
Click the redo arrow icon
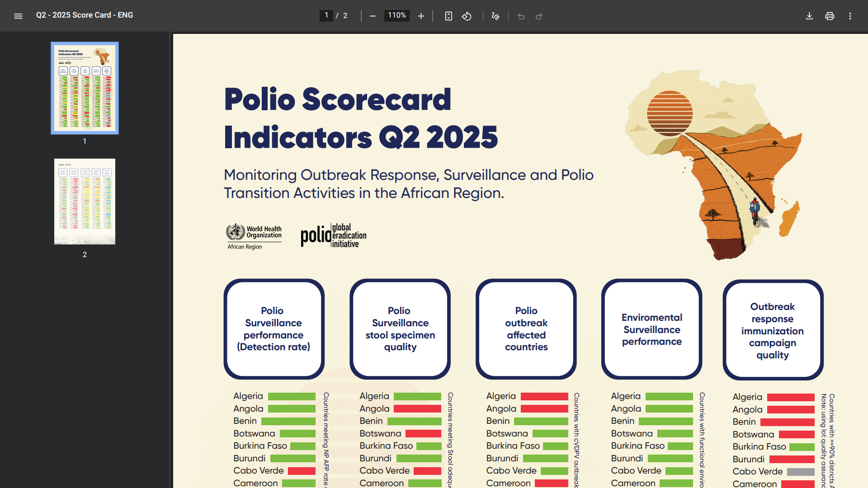pos(539,16)
